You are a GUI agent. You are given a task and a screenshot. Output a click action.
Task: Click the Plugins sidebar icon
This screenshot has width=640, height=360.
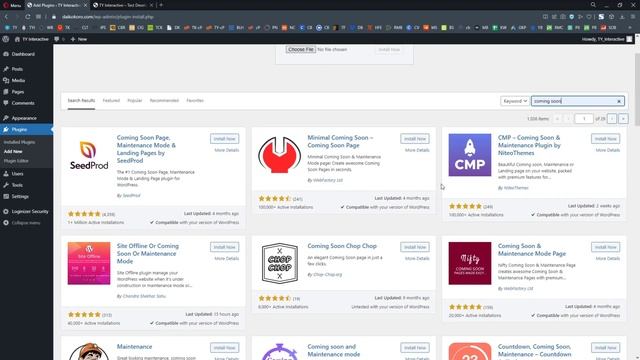[x=6, y=129]
